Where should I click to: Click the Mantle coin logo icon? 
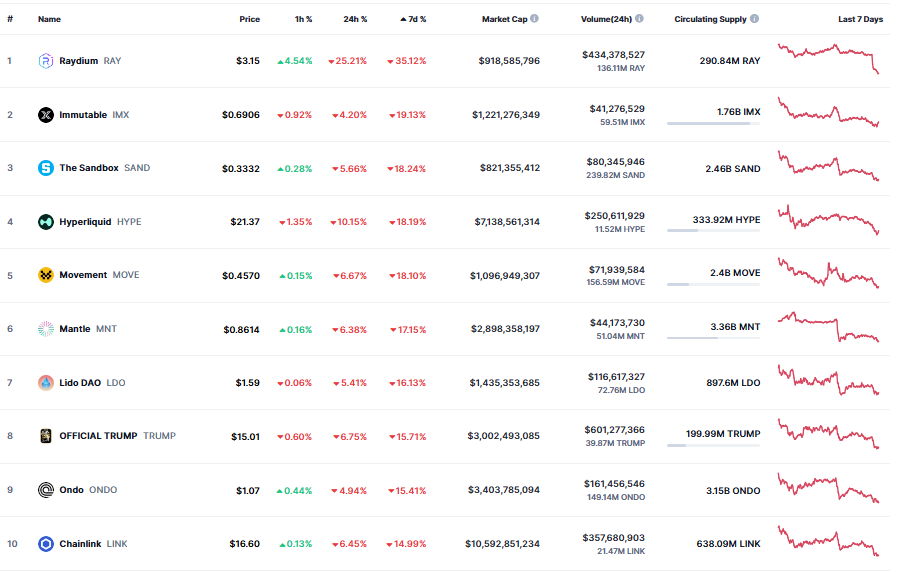pos(46,329)
